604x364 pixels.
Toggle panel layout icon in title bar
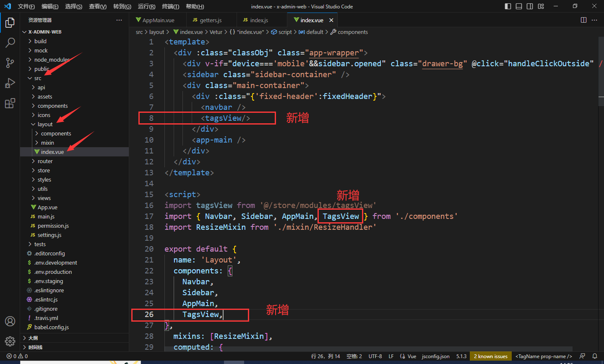click(x=519, y=6)
